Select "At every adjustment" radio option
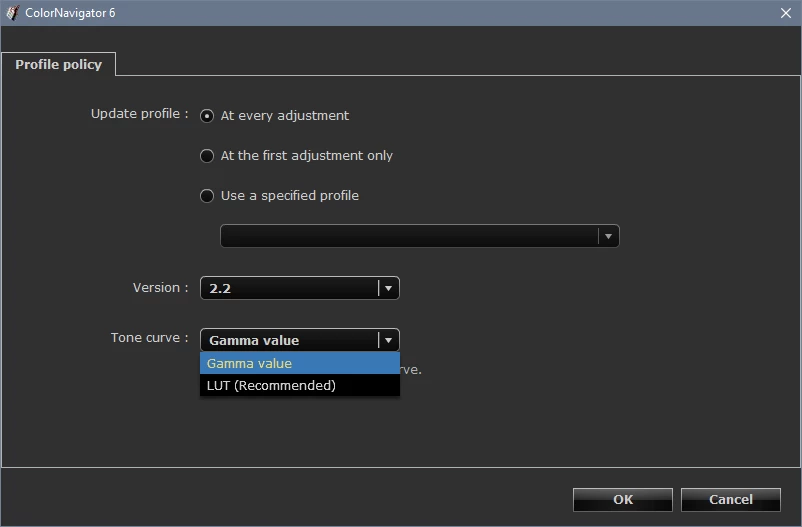 [x=207, y=116]
